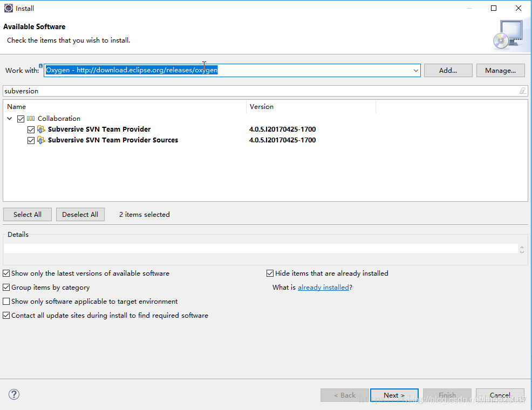Screen dimensions: 532x410
Task: Click the help question mark icon
Action: 14,394
